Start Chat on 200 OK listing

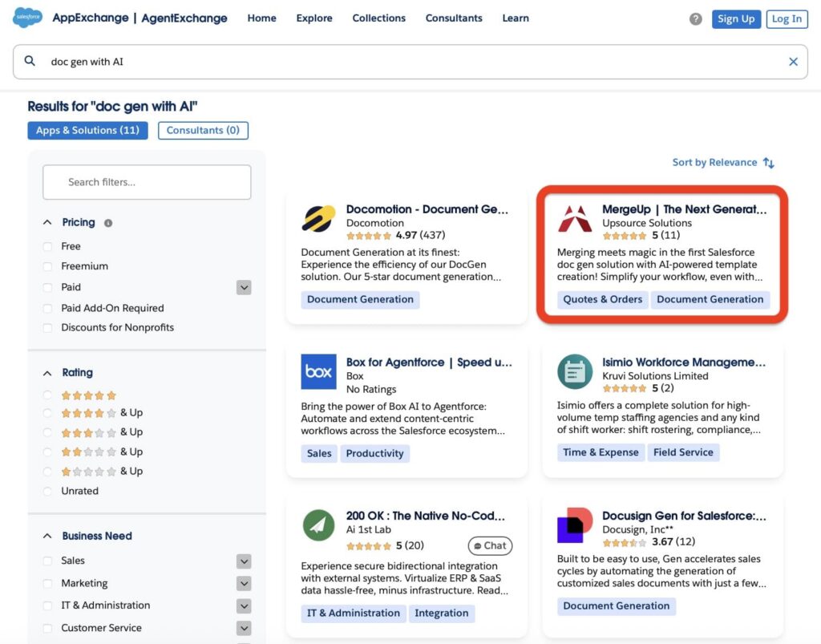pos(490,545)
